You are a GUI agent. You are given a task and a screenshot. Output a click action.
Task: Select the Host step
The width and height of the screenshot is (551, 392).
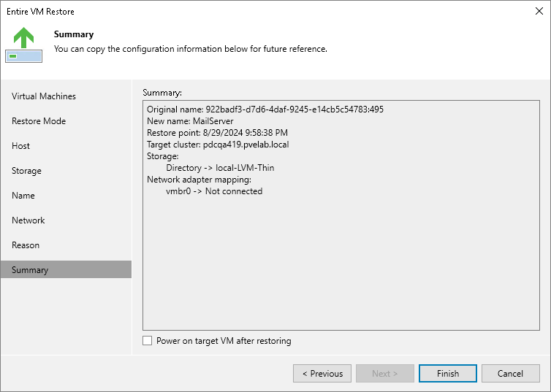coord(20,146)
